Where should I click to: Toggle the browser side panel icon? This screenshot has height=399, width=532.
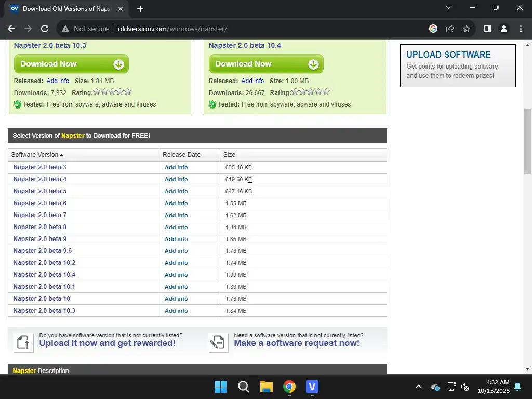487,29
